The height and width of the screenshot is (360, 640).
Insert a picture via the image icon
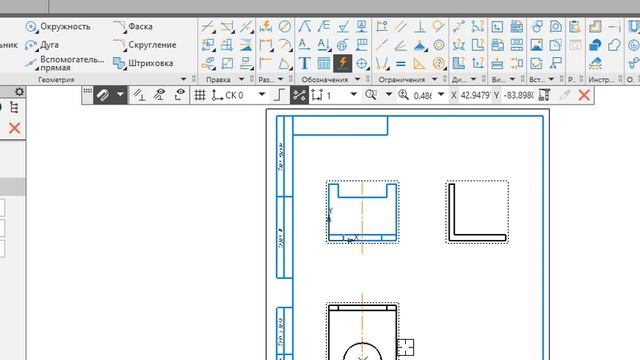pyautogui.click(x=536, y=45)
